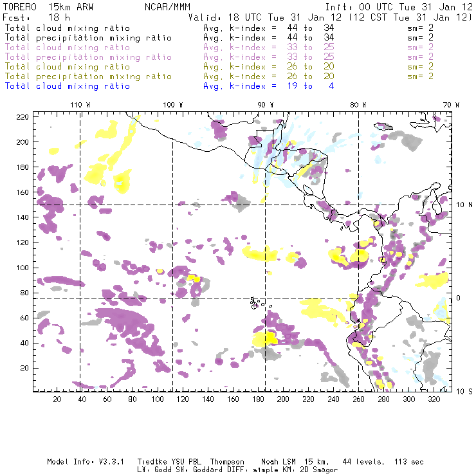
Task: Click the "100" value on the horizontal axis
Action: [x=158, y=399]
